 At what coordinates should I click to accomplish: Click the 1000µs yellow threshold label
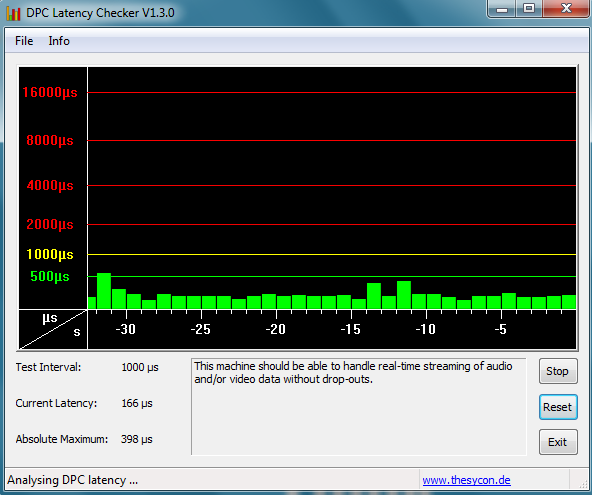pyautogui.click(x=49, y=254)
